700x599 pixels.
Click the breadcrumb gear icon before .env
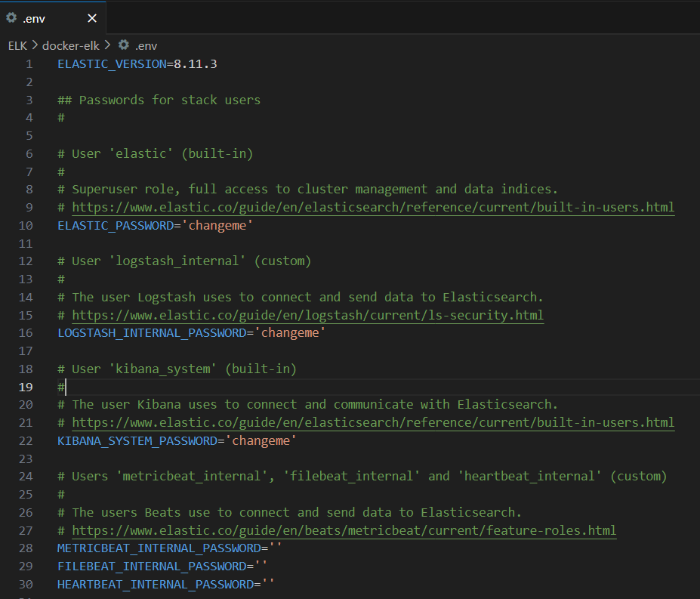[x=124, y=45]
